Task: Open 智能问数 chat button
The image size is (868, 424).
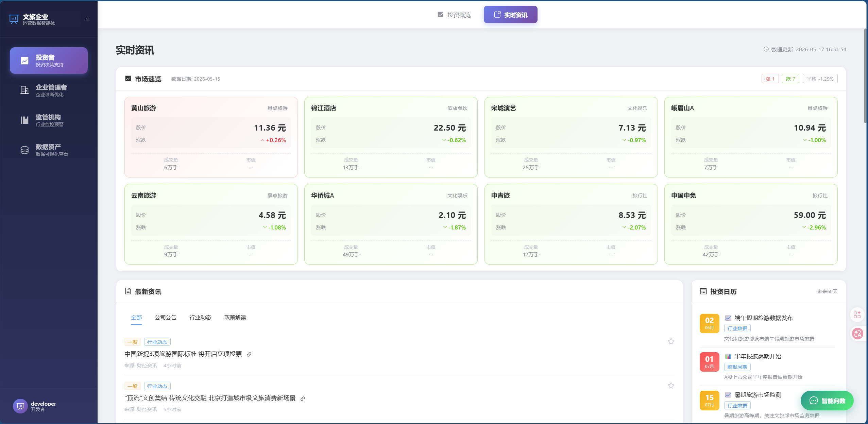Action: click(827, 401)
